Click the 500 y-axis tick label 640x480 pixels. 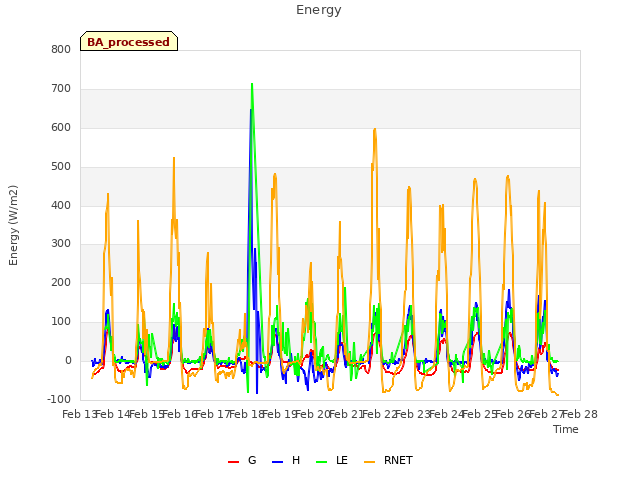(61, 167)
